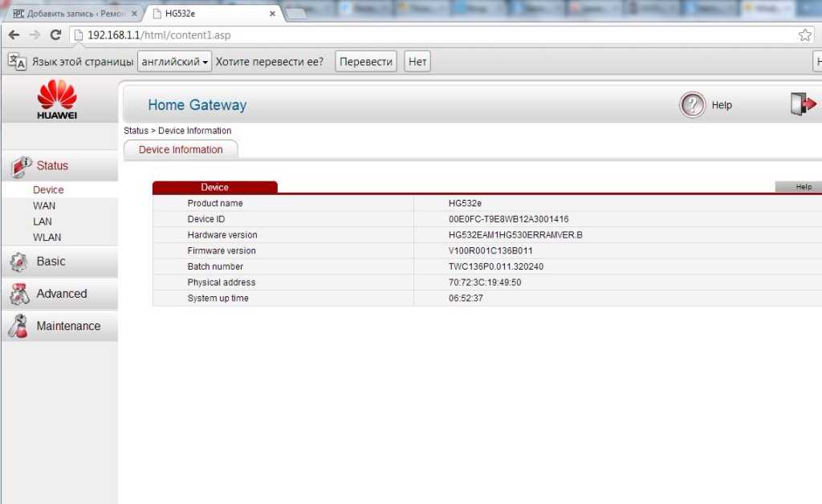Click the Перевести button

366,62
